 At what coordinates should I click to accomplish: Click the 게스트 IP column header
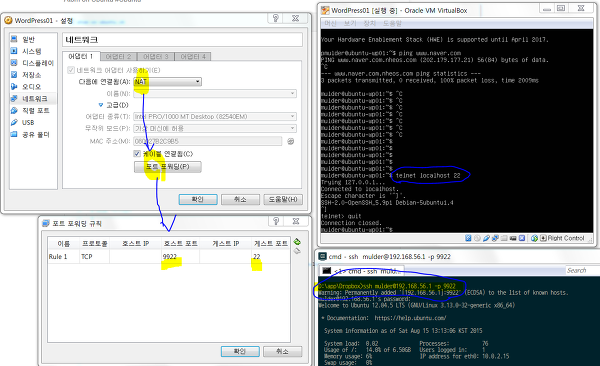point(225,243)
